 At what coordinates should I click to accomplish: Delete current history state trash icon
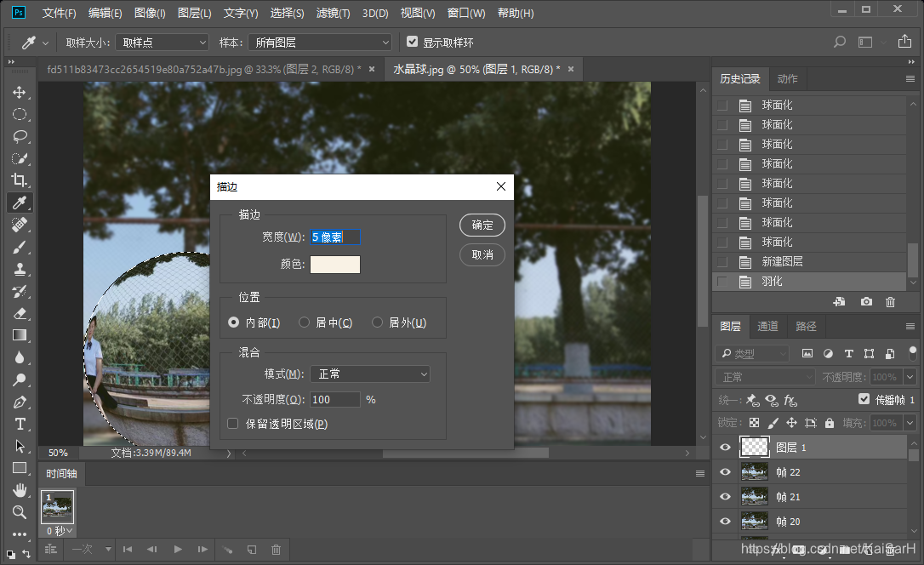coord(891,302)
